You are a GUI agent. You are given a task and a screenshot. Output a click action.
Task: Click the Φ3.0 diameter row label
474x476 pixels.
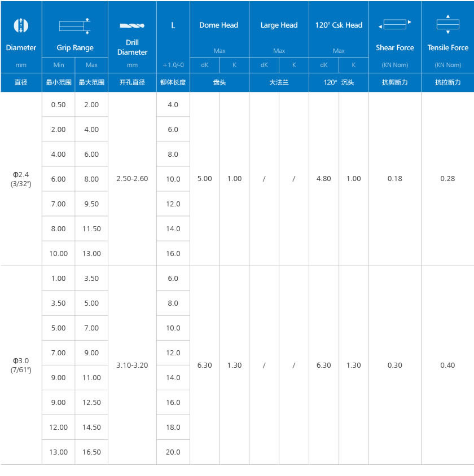click(21, 365)
